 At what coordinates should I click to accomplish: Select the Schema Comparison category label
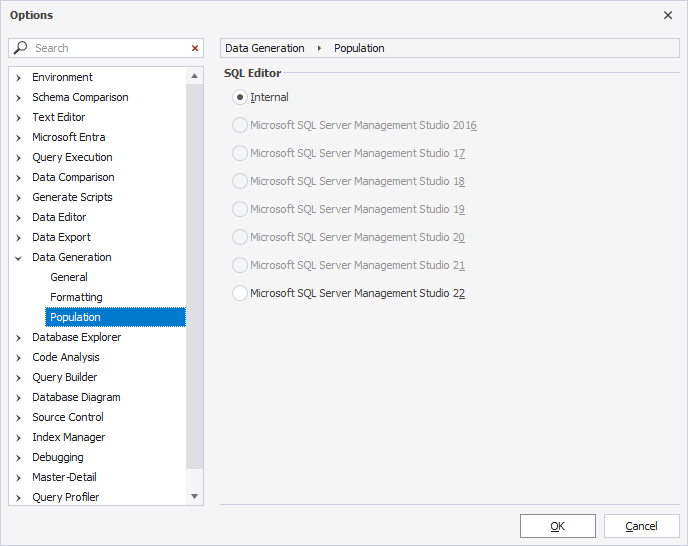click(x=80, y=97)
